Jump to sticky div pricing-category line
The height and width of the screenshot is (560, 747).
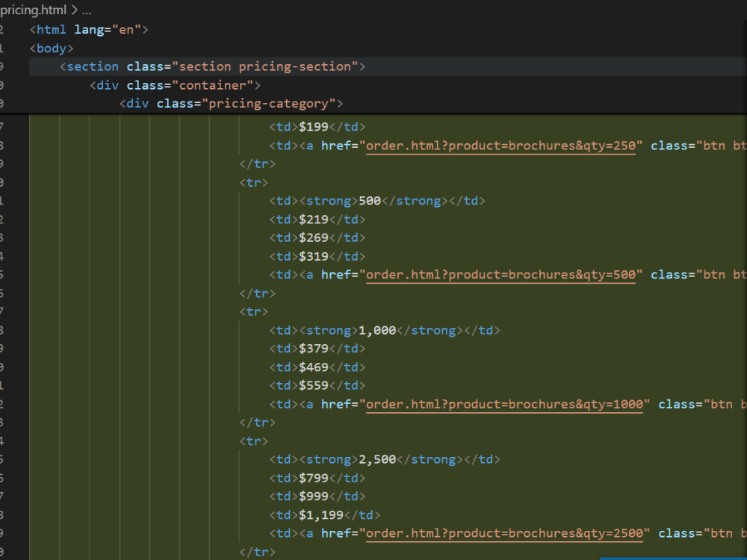click(231, 104)
